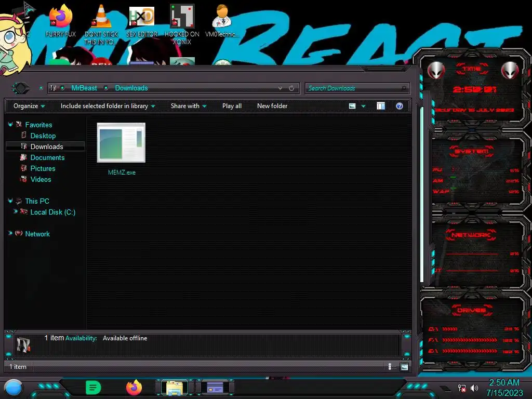Image resolution: width=532 pixels, height=399 pixels.
Task: Open green notes app on taskbar
Action: [x=93, y=388]
